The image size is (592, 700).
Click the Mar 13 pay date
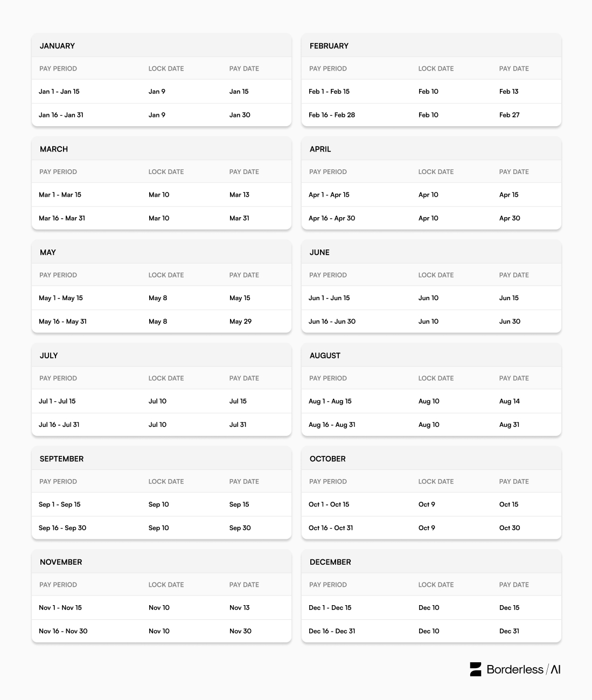pyautogui.click(x=240, y=195)
